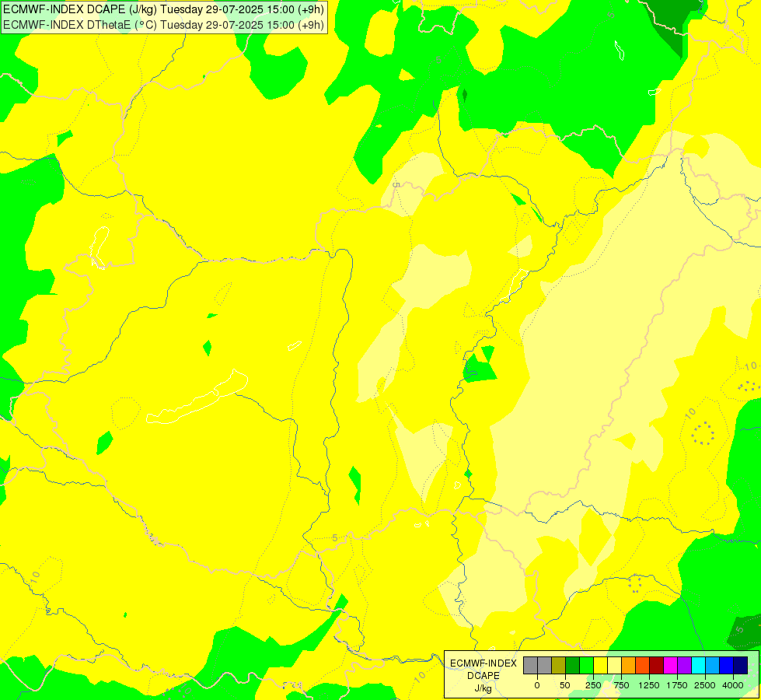Screen dimensions: 761x700
Task: Click the legend tick value '750'
Action: (x=621, y=685)
